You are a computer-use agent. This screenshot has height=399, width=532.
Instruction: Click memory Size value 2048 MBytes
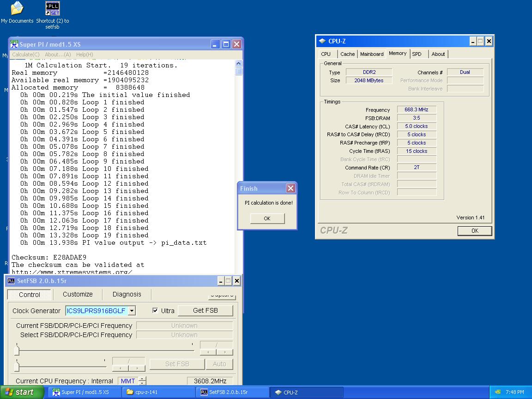point(369,80)
